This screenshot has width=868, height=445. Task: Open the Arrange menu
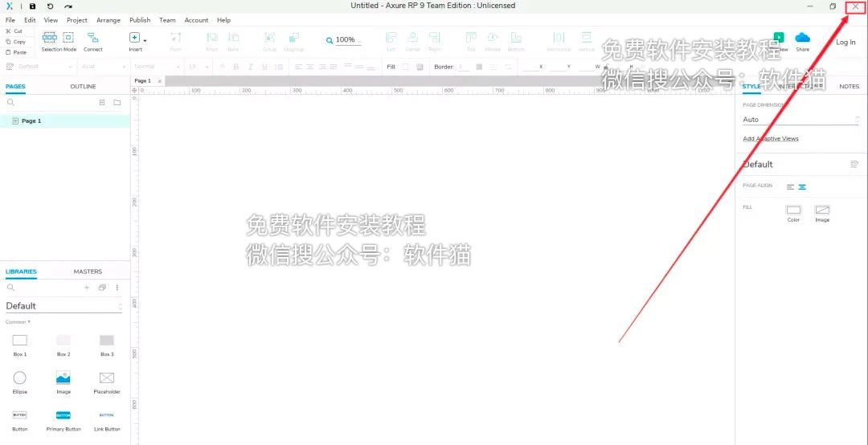pos(108,20)
